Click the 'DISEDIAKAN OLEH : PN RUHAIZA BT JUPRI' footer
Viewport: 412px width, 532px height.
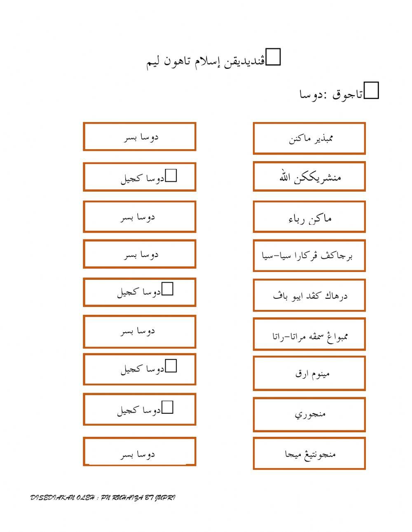(103, 498)
